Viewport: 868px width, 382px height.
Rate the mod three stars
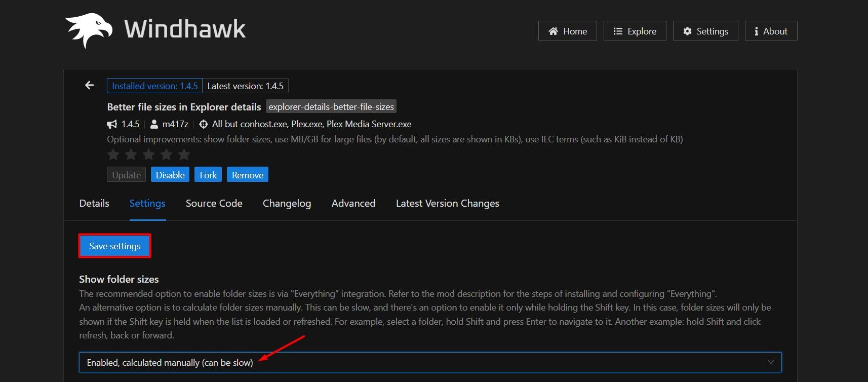click(149, 154)
